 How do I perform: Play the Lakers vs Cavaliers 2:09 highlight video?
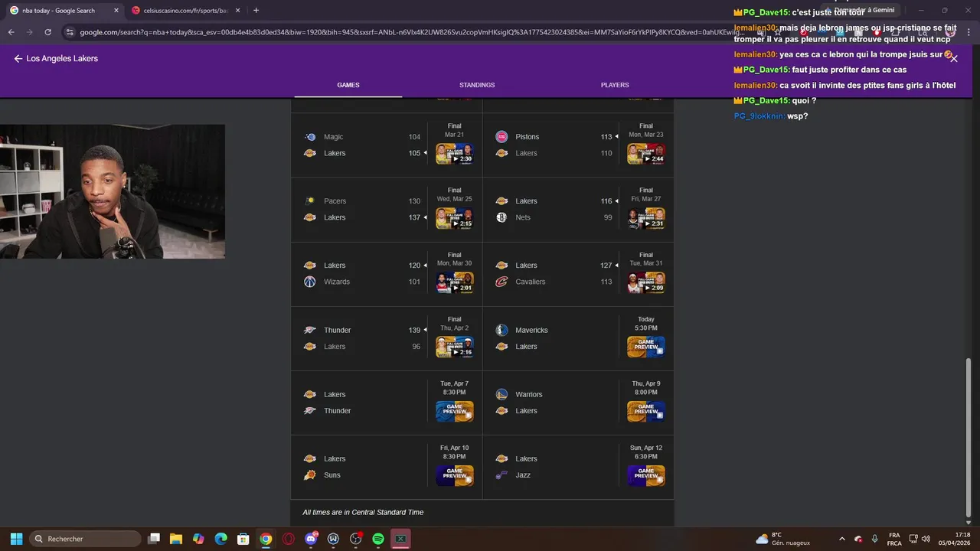(646, 282)
